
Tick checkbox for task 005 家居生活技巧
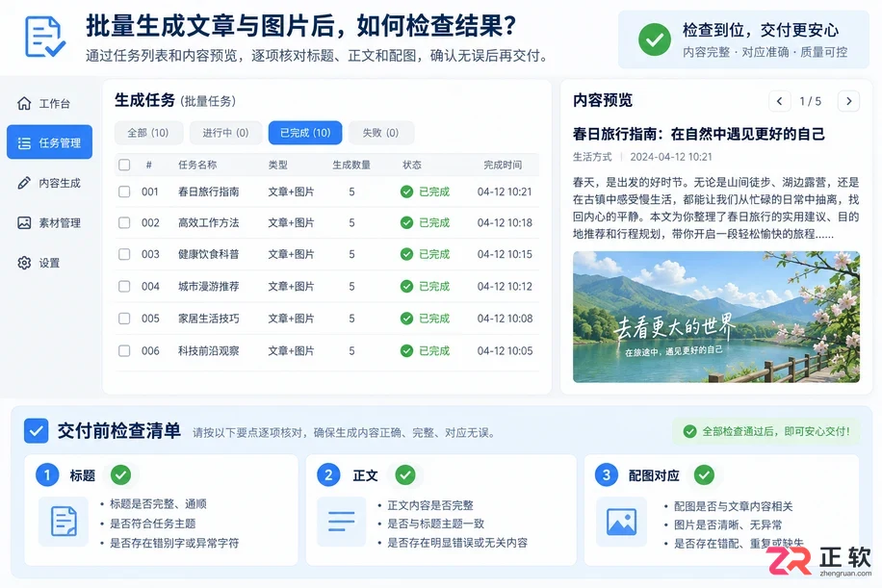[x=124, y=319]
